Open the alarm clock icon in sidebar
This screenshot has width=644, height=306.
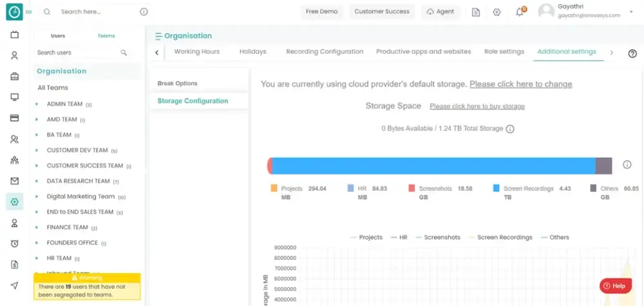pyautogui.click(x=14, y=244)
